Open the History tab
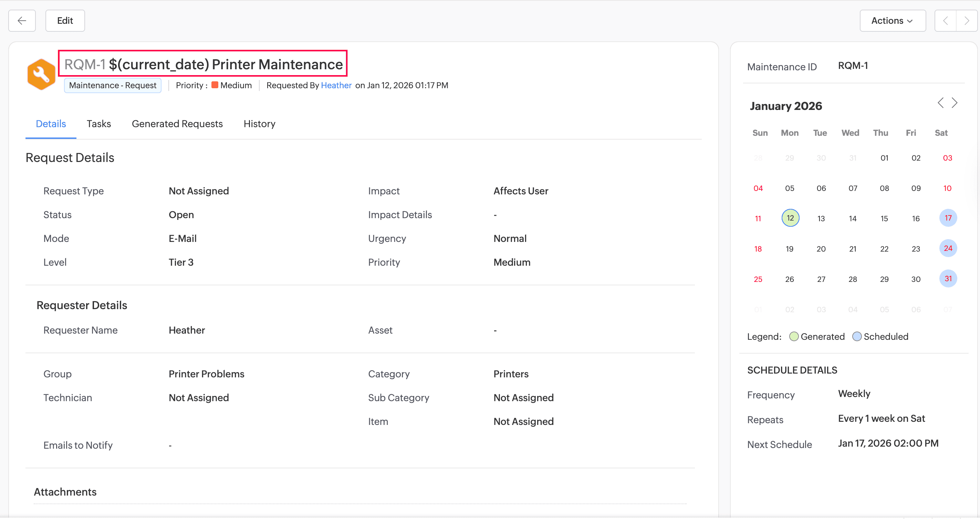Screen dimensions: 980x519 coord(259,124)
